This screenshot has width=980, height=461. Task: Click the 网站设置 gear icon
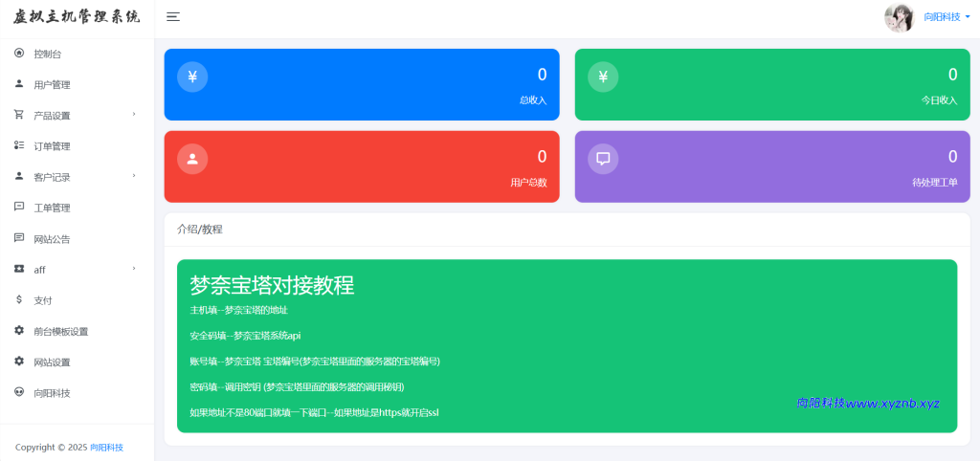pyautogui.click(x=19, y=362)
